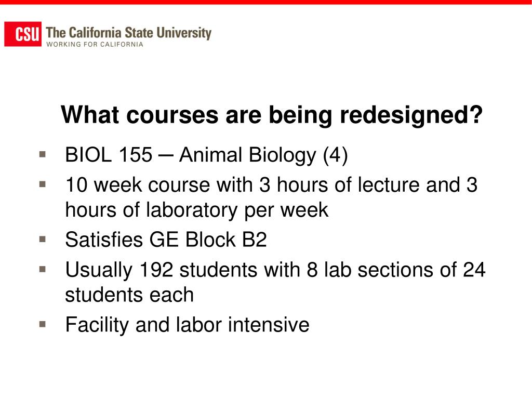Click the word 'redesigned?' in the title

click(x=411, y=116)
